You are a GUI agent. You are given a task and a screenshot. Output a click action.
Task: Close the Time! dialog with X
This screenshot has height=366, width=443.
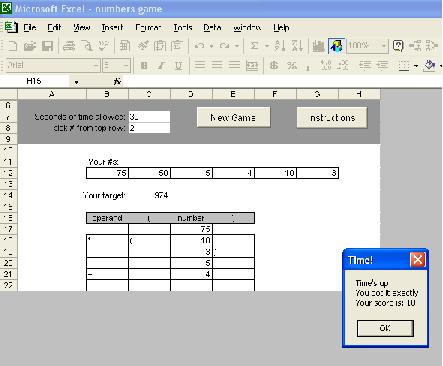click(x=418, y=260)
